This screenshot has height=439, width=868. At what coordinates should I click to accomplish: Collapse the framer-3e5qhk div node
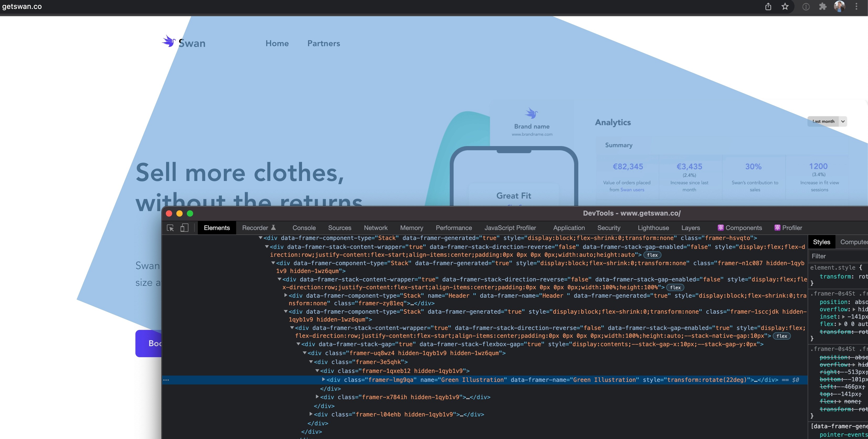(311, 362)
